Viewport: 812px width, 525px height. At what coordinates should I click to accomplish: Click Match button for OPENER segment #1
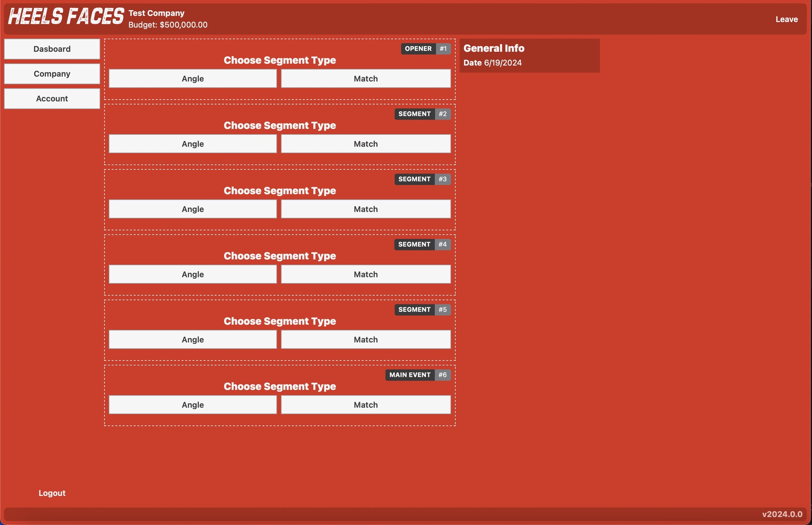coord(366,78)
